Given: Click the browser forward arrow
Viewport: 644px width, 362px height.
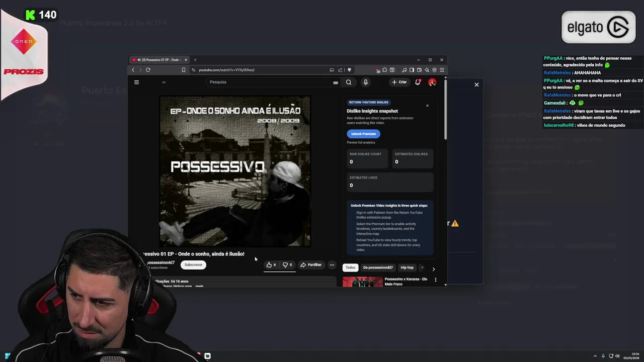Looking at the screenshot, I should (x=140, y=70).
